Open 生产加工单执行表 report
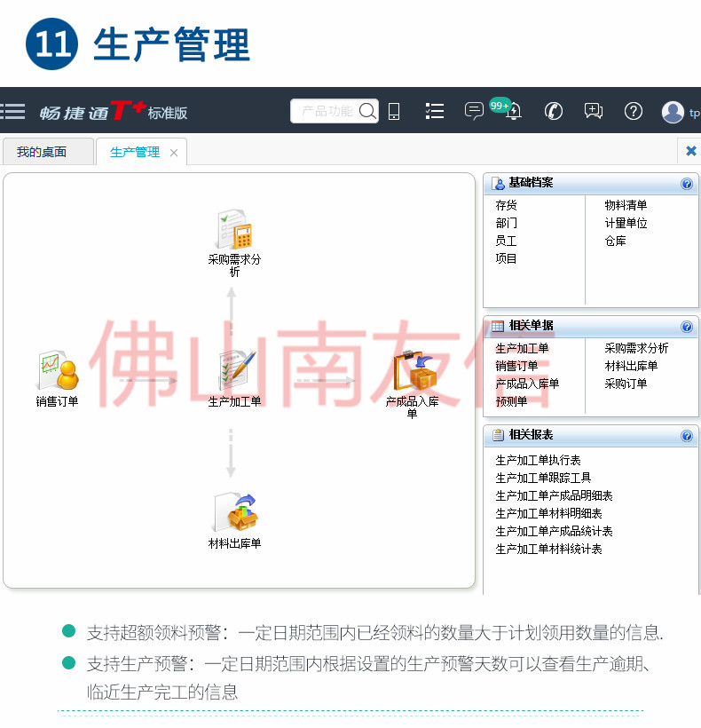Screen dimensions: 701x728 [x=538, y=460]
